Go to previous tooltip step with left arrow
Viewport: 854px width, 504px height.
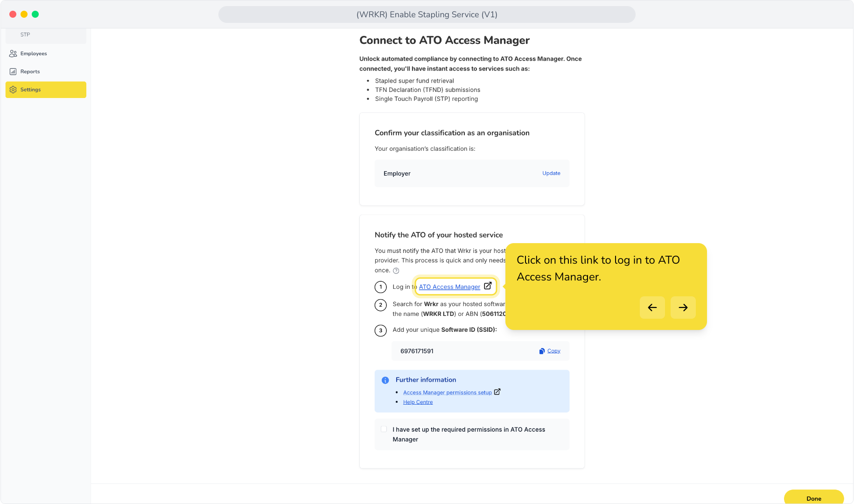coord(652,308)
